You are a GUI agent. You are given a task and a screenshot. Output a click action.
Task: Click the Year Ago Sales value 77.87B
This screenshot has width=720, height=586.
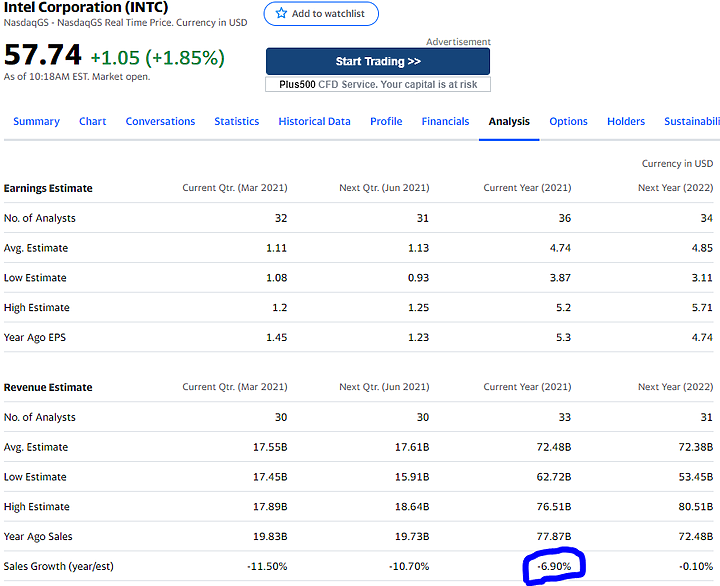click(554, 536)
